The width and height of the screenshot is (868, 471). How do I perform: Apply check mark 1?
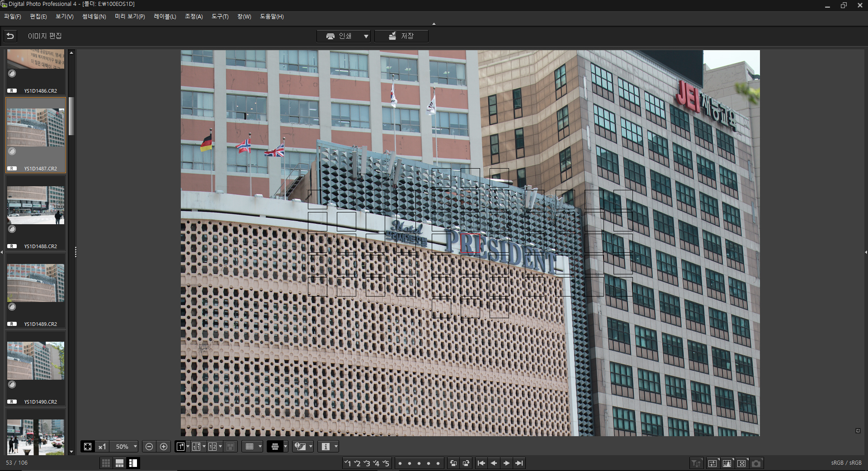tap(348, 463)
